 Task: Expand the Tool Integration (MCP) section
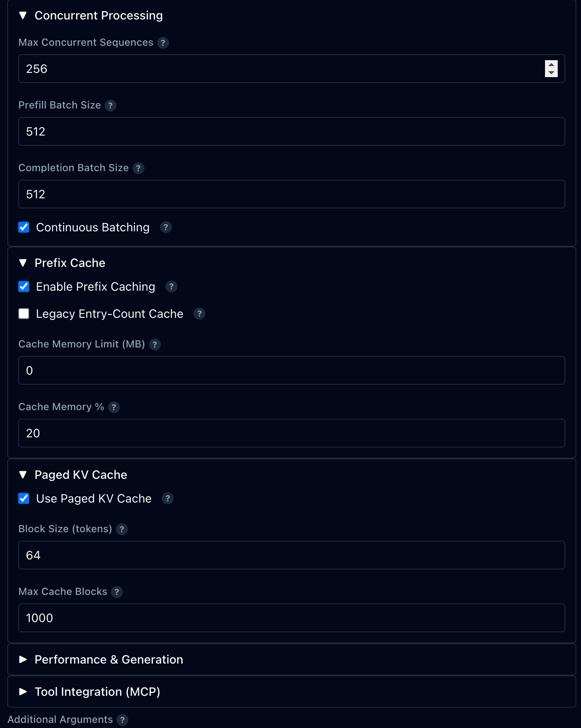pyautogui.click(x=23, y=692)
